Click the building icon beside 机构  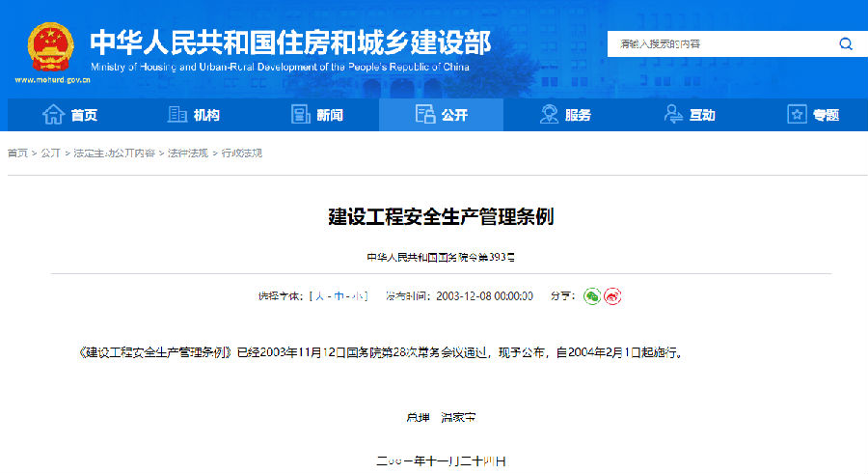coord(176,115)
